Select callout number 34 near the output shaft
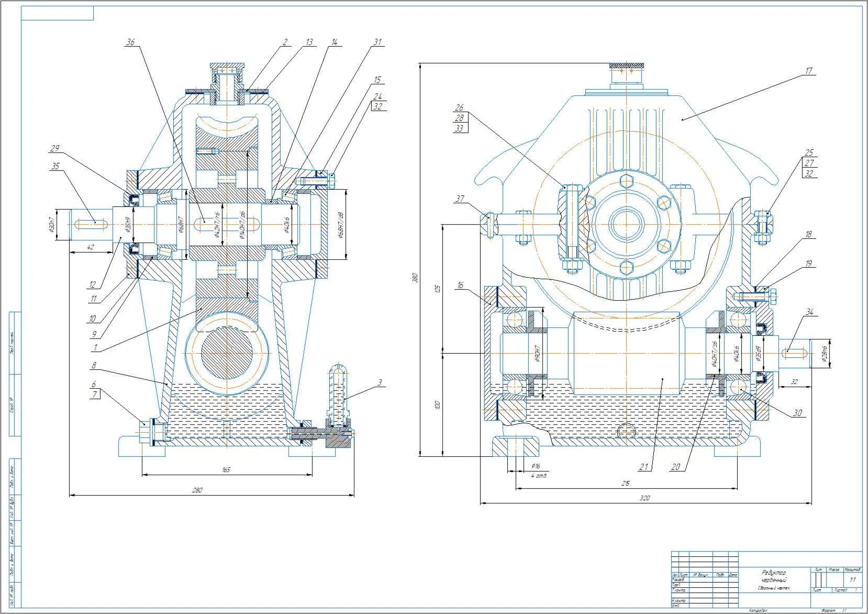The width and height of the screenshot is (868, 614). (x=809, y=312)
